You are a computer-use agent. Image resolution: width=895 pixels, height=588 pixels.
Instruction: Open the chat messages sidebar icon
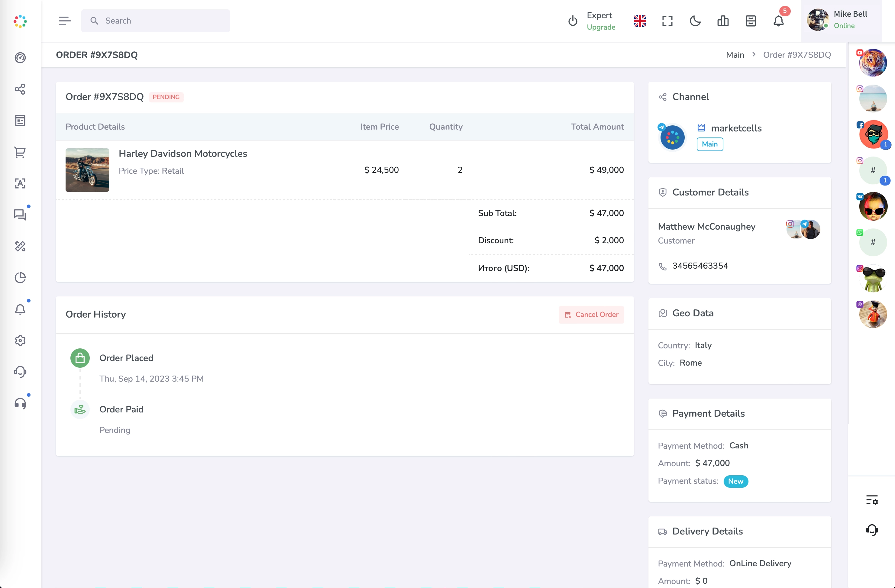pyautogui.click(x=20, y=215)
